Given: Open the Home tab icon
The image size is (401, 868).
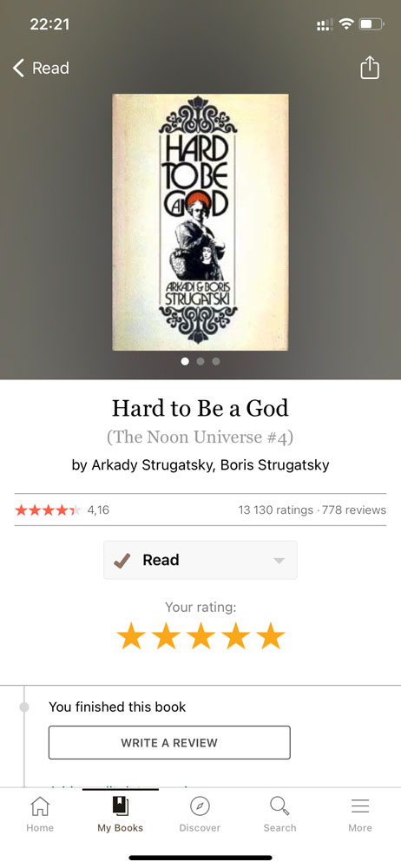Looking at the screenshot, I should tap(40, 806).
